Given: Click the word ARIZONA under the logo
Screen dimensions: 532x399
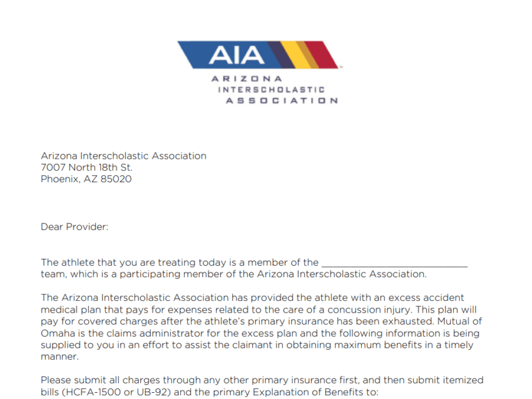Looking at the screenshot, I should click(247, 79).
